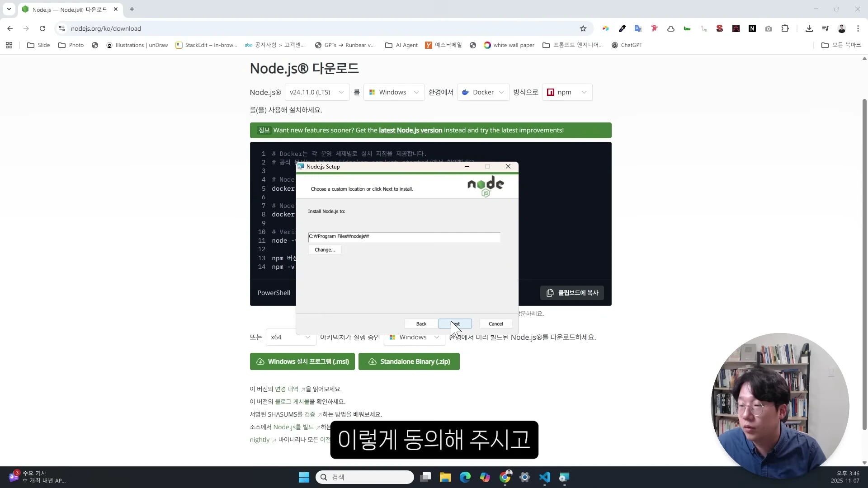Viewport: 868px width, 488px height.
Task: Click Back in Node.js Setup
Action: (x=421, y=324)
